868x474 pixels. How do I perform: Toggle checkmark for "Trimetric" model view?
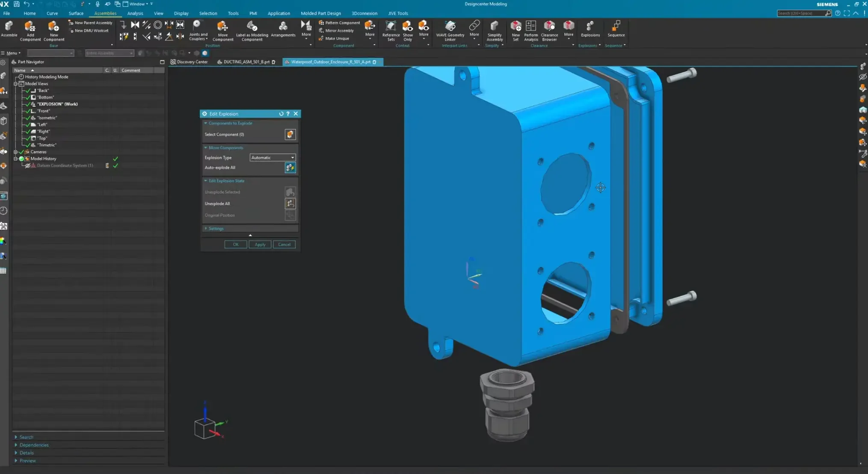coord(28,145)
